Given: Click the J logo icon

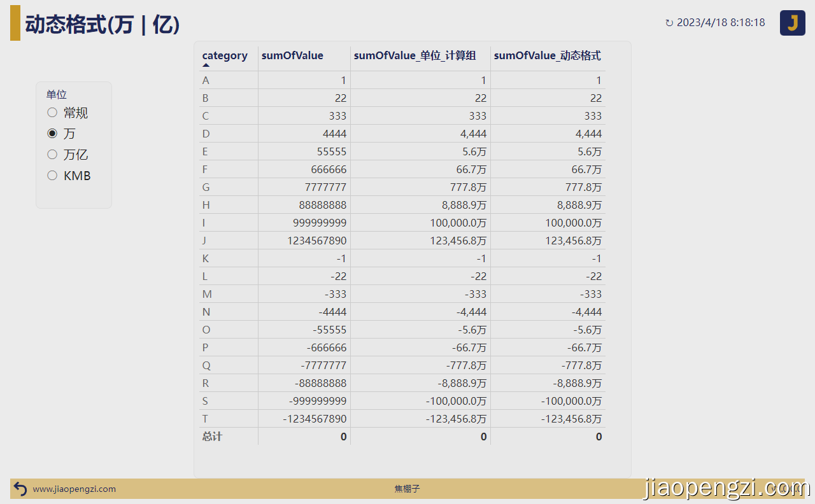Looking at the screenshot, I should (x=793, y=23).
